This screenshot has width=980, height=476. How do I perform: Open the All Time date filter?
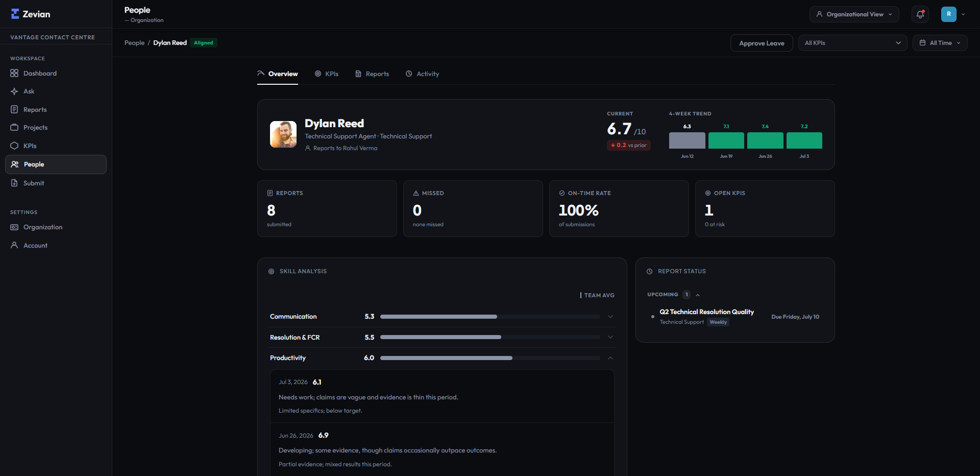(x=940, y=43)
